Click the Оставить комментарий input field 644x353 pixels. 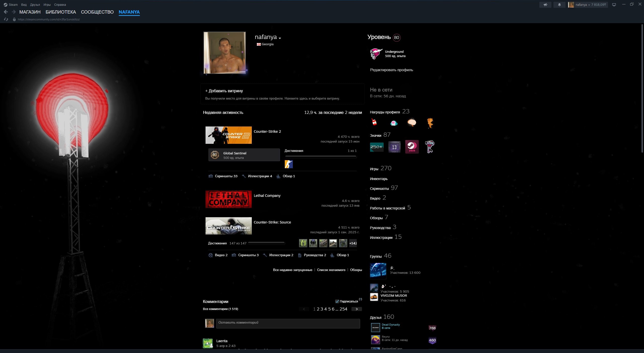pos(288,323)
